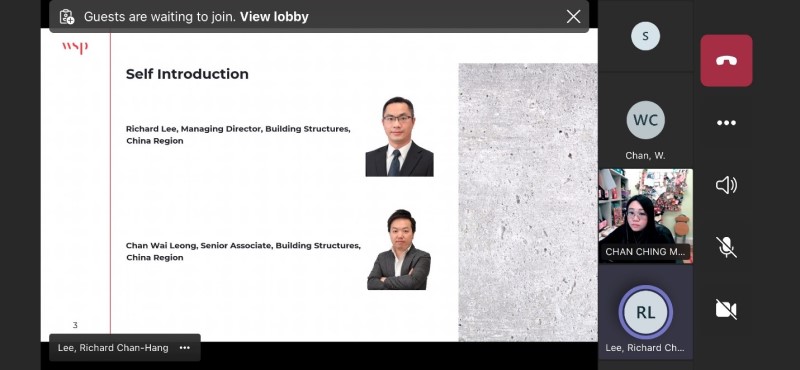Tap the Chan, W. name label

point(645,156)
